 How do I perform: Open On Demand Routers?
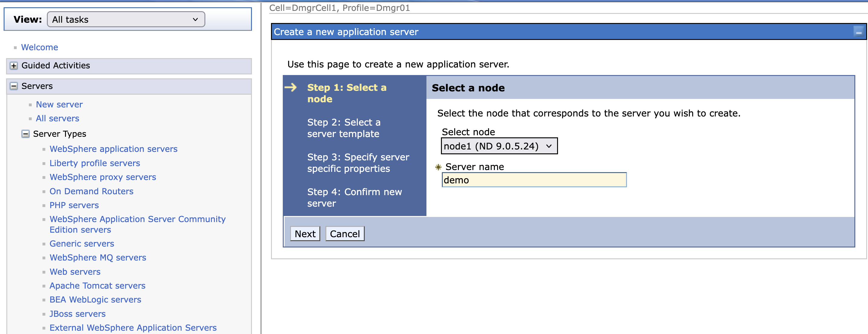(91, 192)
